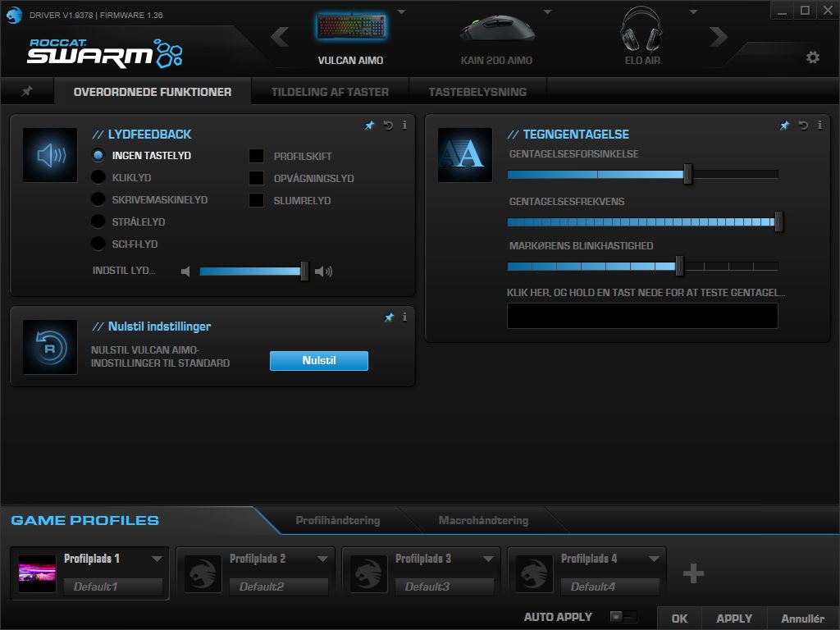Click the Nulstil reset panel icon
This screenshot has height=630, width=840.
(x=50, y=347)
